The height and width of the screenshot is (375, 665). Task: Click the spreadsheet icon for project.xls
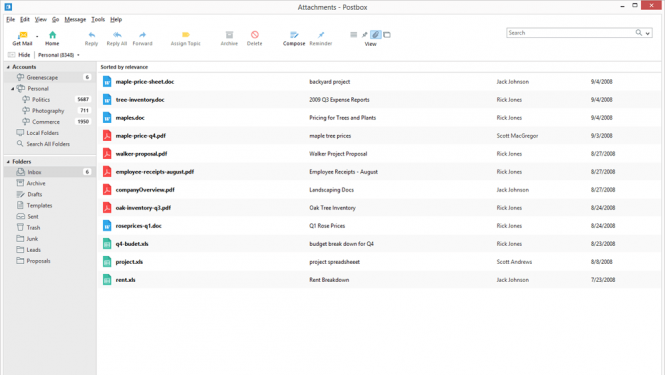[x=107, y=262]
